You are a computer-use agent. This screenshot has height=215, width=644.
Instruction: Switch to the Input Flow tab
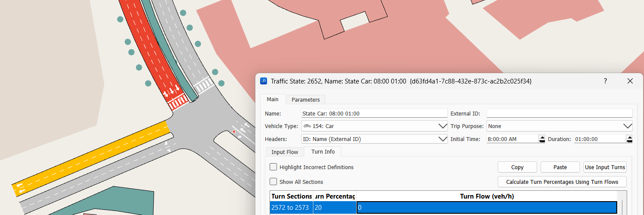coord(284,152)
